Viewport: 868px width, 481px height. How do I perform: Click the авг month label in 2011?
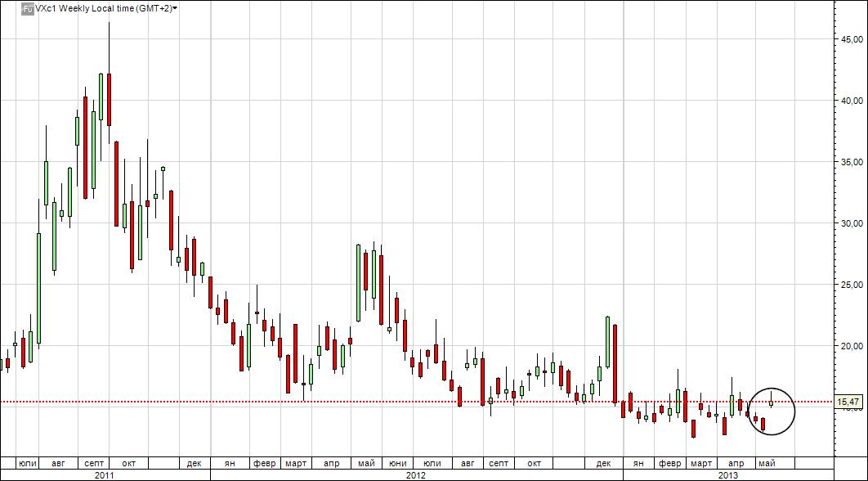click(57, 463)
